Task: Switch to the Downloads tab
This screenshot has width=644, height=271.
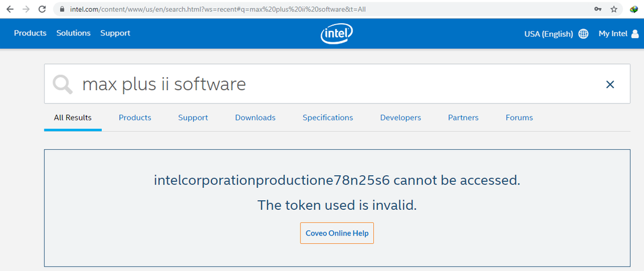Action: (255, 118)
